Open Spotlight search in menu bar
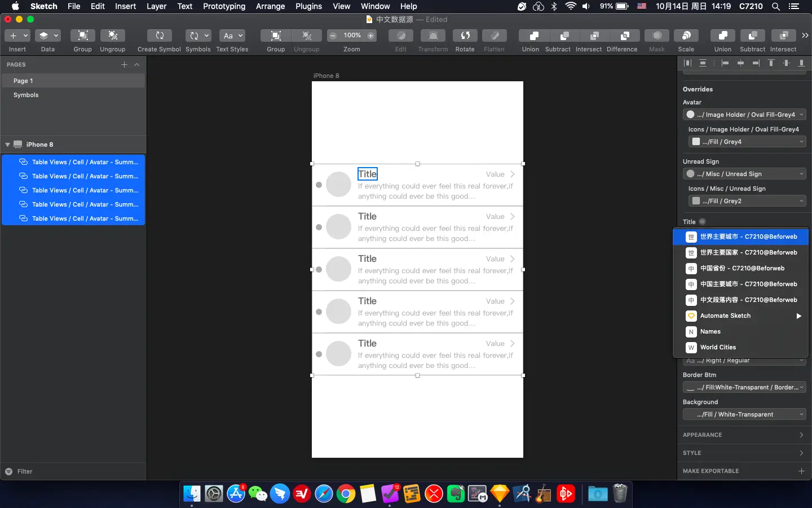 pyautogui.click(x=776, y=6)
